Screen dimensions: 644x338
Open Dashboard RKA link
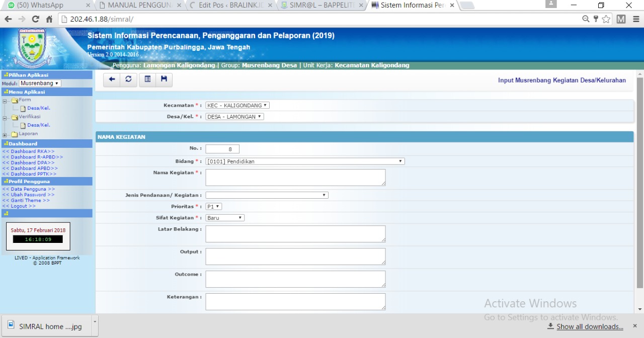(x=28, y=151)
